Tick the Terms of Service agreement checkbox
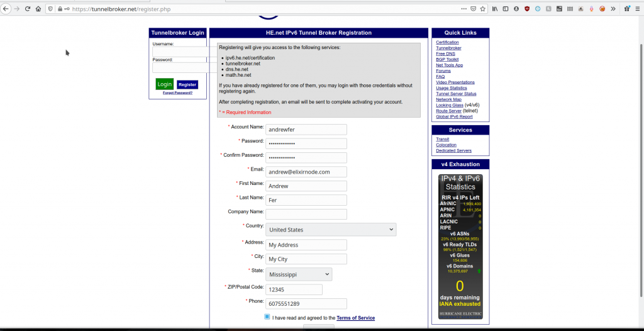This screenshot has height=331, width=644. [x=267, y=317]
